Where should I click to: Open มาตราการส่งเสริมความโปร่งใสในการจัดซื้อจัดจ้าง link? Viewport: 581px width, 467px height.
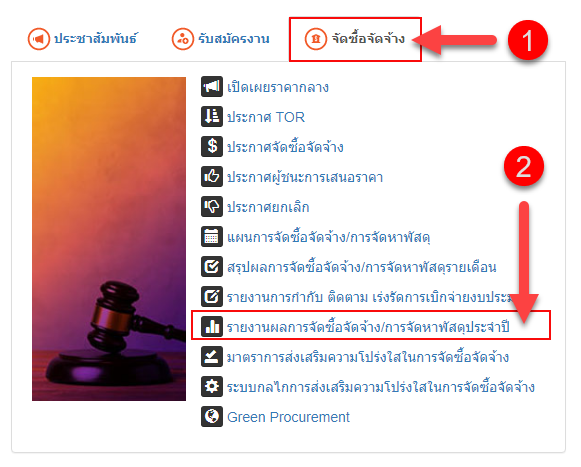[368, 357]
